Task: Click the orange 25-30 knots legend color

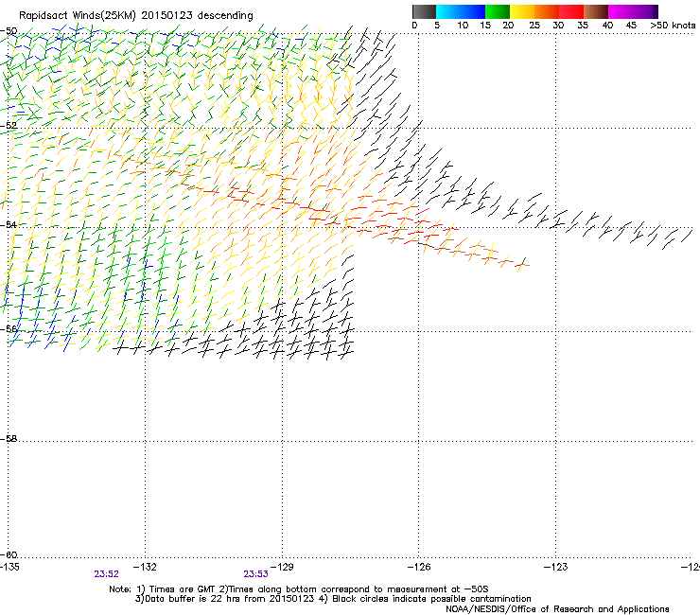Action: (x=547, y=11)
